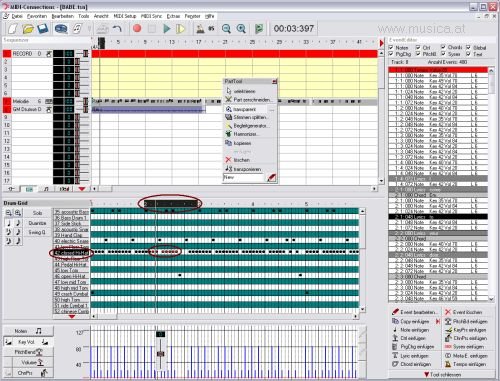Image resolution: width=500 pixels, height=381 pixels.
Task: Zoom out using the minus magnifier icon
Action: coord(226,29)
